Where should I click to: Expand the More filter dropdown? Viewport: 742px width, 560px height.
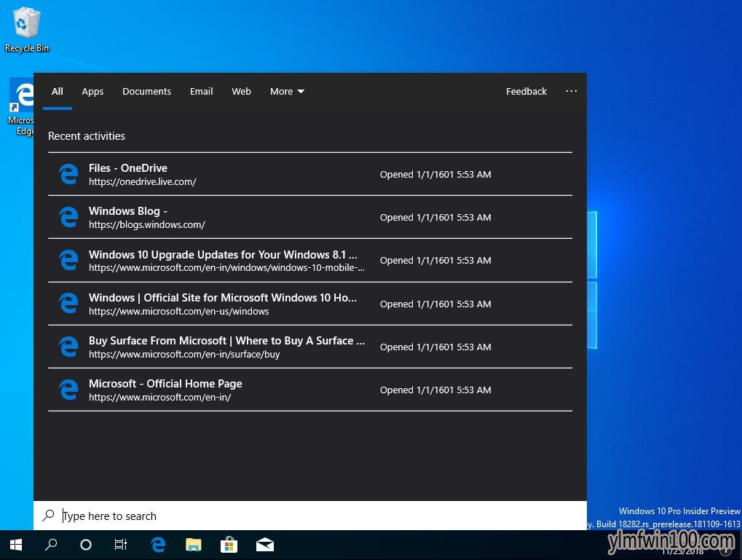pyautogui.click(x=287, y=91)
